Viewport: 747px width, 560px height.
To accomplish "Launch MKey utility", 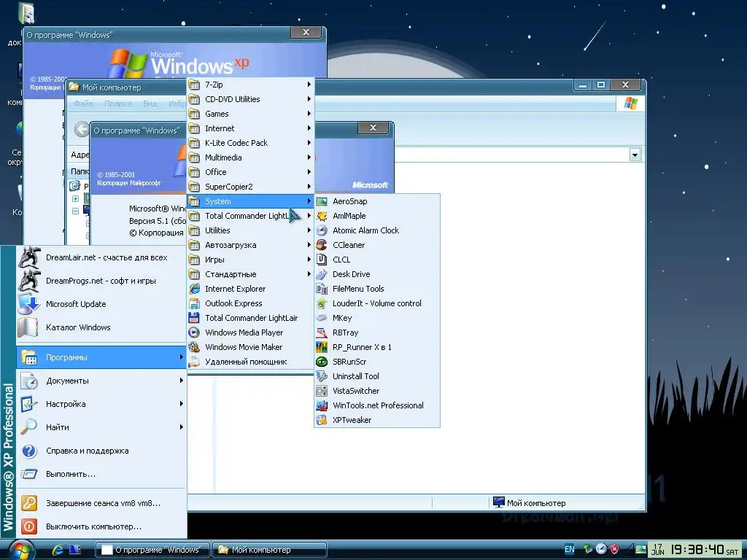I will (x=377, y=318).
